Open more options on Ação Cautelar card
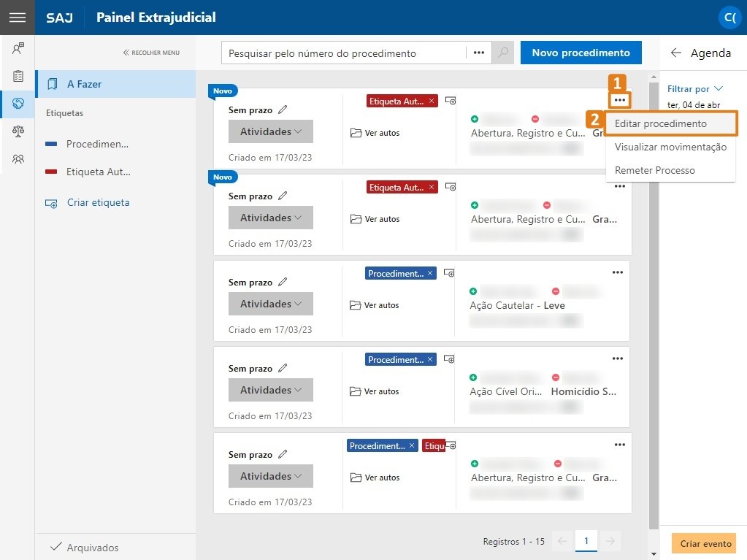 618,272
